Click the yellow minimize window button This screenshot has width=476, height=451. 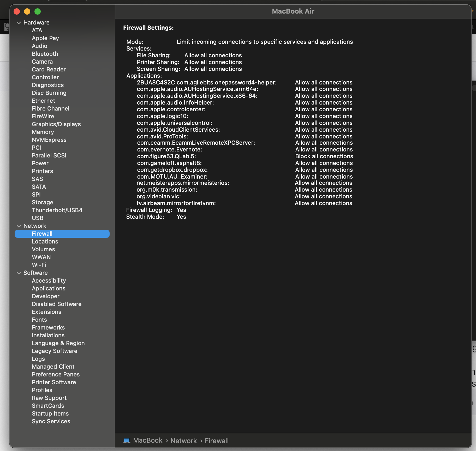(x=27, y=11)
